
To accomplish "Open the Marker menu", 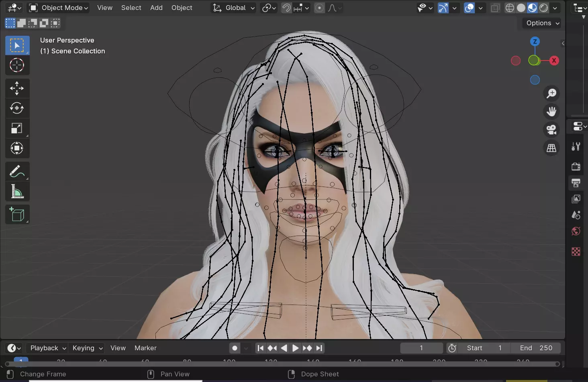I will tap(145, 348).
